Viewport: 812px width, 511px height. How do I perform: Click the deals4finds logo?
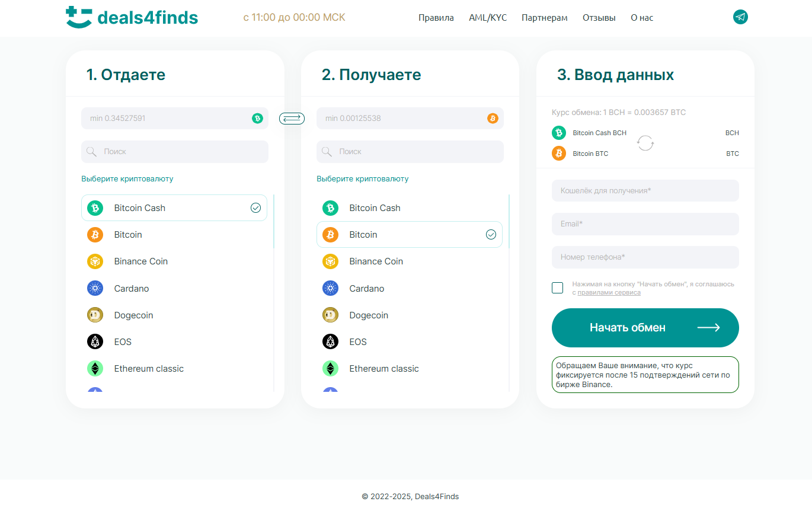tap(132, 17)
